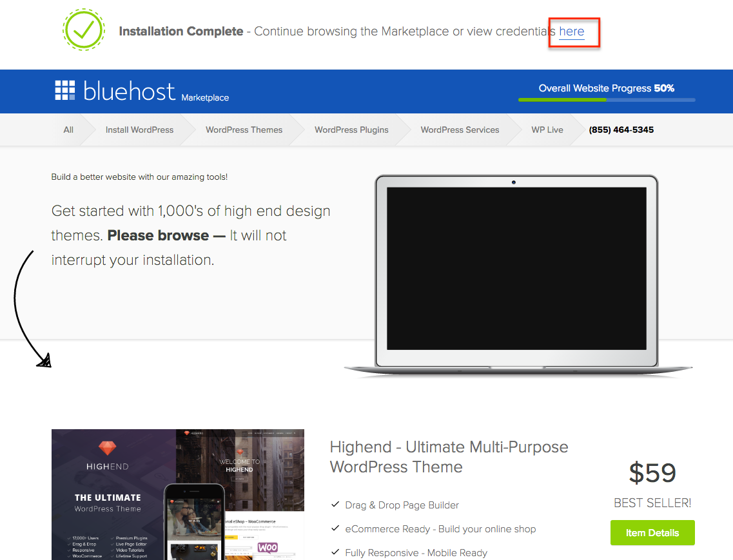Click 'eCommerce Ready - Build your online shop' text
This screenshot has width=733, height=560.
(x=440, y=528)
